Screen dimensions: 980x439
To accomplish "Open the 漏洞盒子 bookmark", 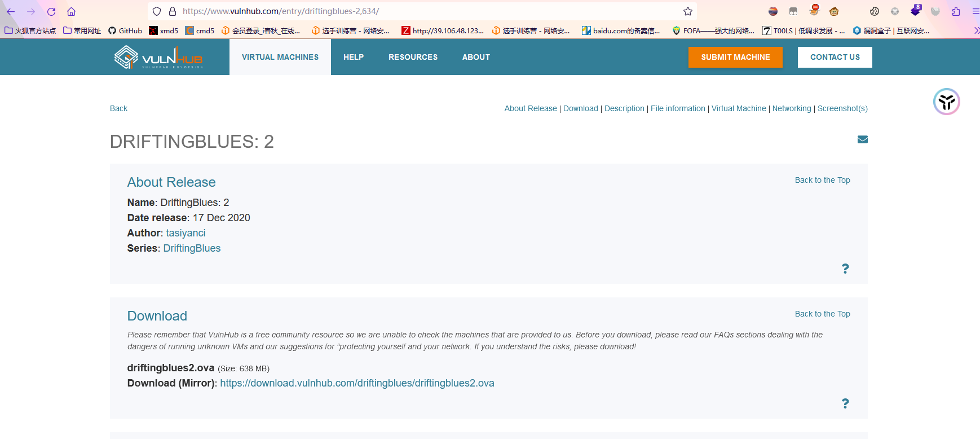I will [x=891, y=30].
